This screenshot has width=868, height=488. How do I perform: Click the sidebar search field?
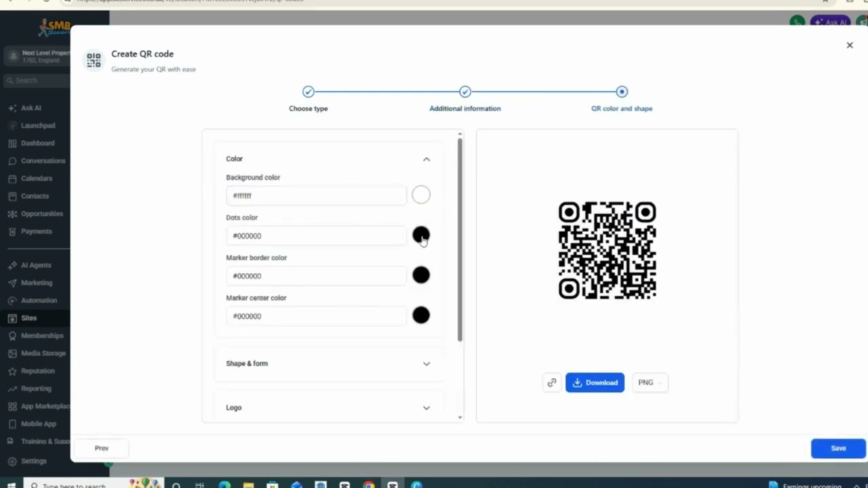coord(37,80)
